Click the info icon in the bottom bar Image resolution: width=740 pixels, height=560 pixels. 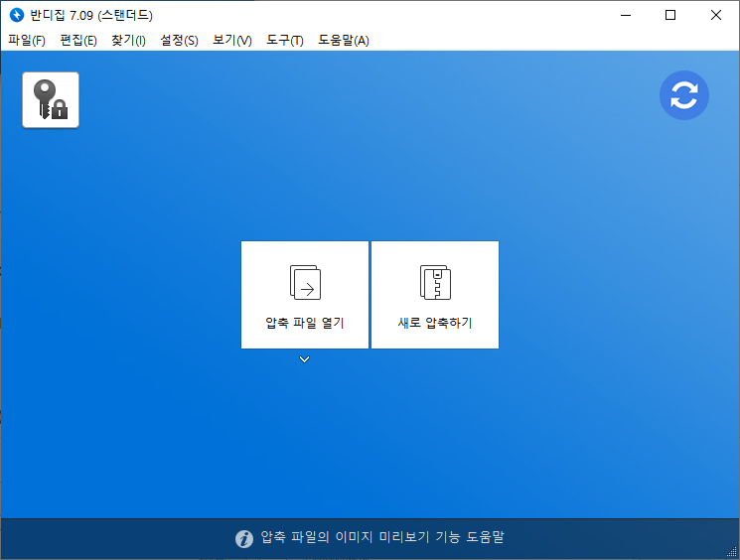[244, 538]
